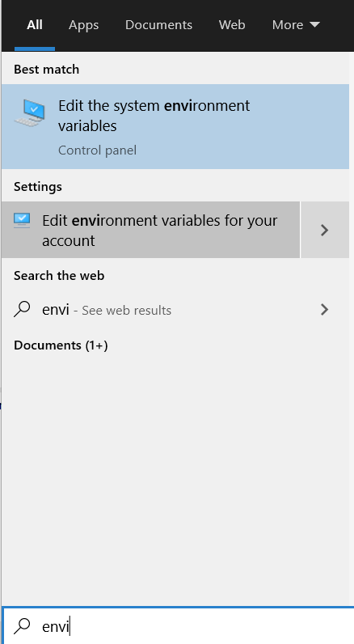The image size is (354, 644).
Task: Select envi See web results link
Action: 107,310
